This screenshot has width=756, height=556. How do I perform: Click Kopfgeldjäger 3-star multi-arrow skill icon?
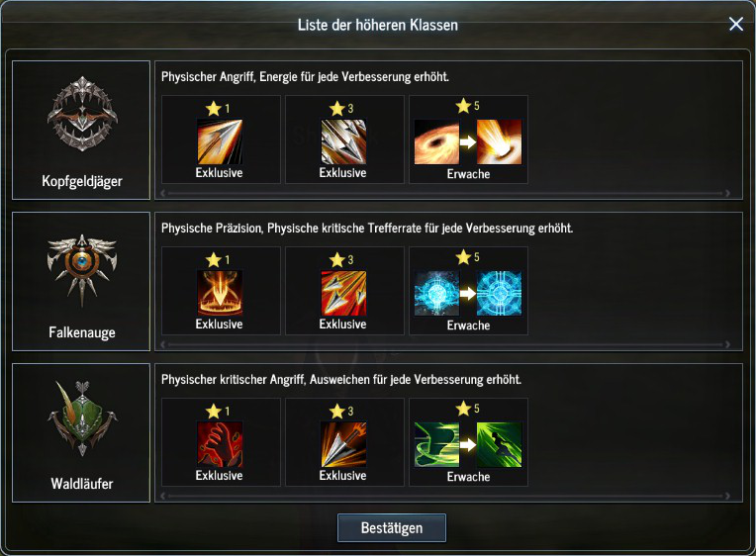pyautogui.click(x=343, y=142)
